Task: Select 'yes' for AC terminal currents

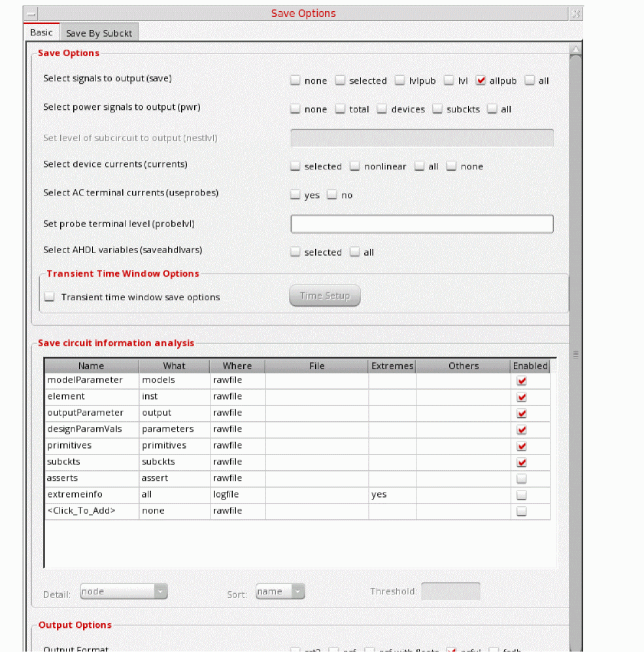Action: pos(296,196)
